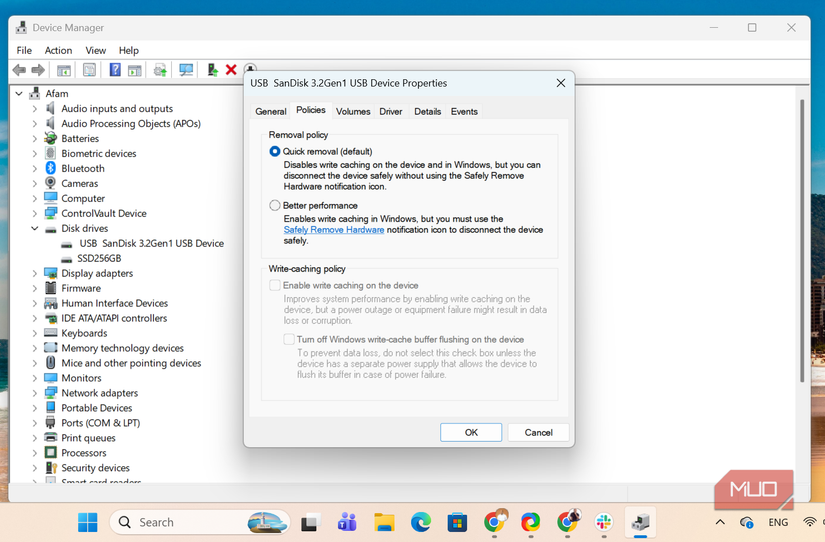Screen dimensions: 825x542
Task: Open Windows Start menu from taskbar
Action: (x=88, y=522)
